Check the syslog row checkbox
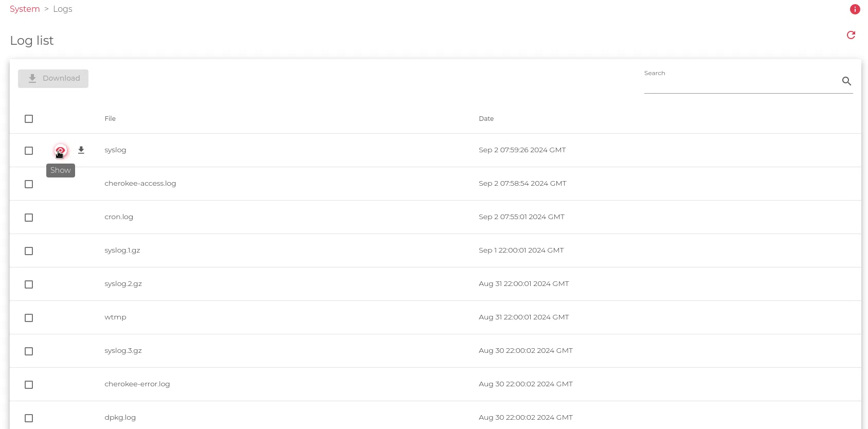 (x=29, y=151)
